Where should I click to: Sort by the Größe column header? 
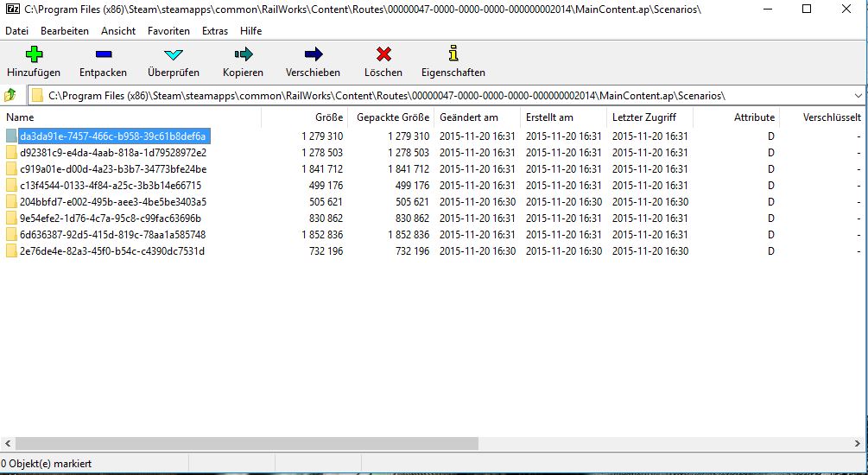coord(305,117)
